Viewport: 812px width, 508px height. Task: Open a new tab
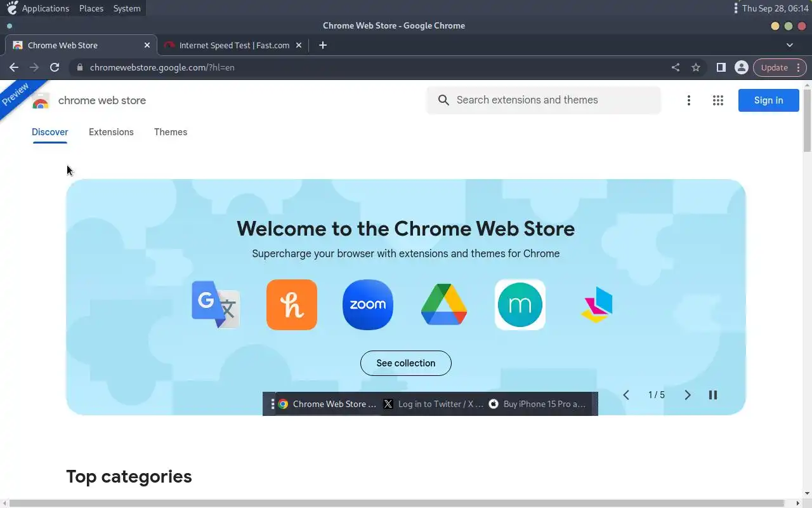pyautogui.click(x=323, y=45)
